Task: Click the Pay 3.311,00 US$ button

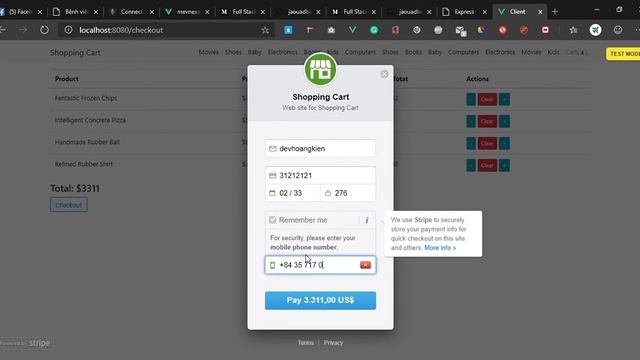Action: click(320, 300)
